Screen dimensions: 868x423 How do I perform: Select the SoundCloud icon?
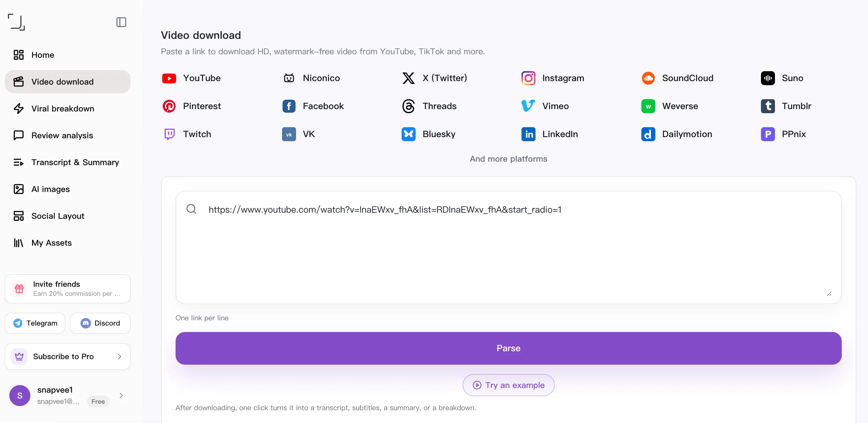[x=648, y=78]
